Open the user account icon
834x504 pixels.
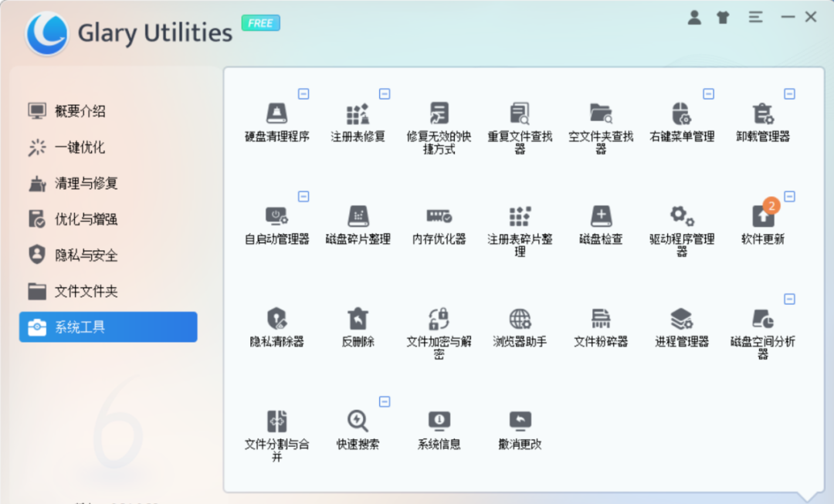694,18
